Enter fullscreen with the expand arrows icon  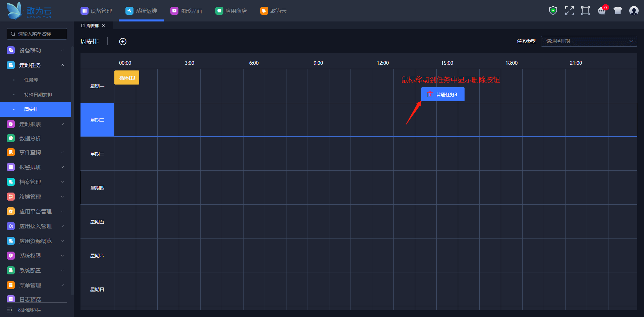pos(569,11)
